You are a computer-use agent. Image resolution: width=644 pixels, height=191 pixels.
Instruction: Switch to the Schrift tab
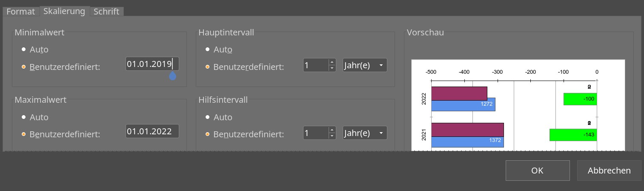[x=106, y=12]
